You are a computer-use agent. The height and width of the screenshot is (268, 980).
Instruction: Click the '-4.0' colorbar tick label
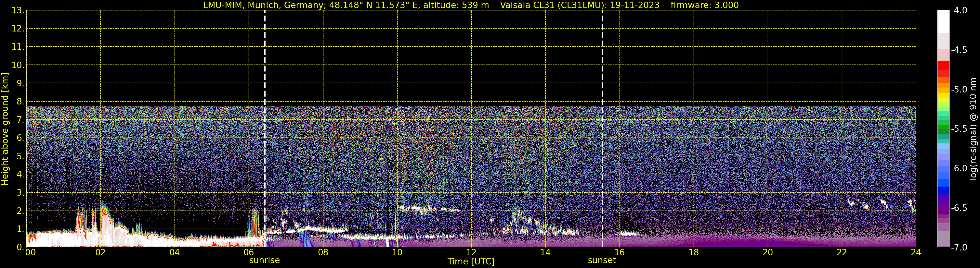[959, 11]
